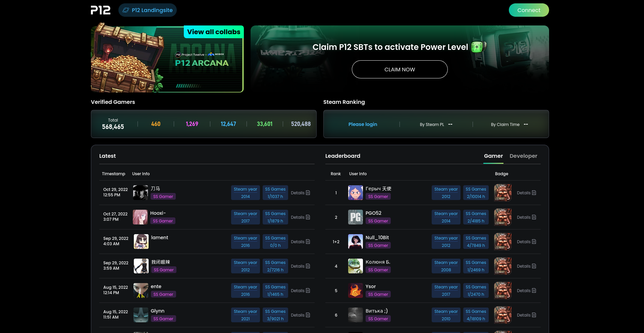The height and width of the screenshot is (333, 644).
Task: Click the Rank column header
Action: pos(336,174)
